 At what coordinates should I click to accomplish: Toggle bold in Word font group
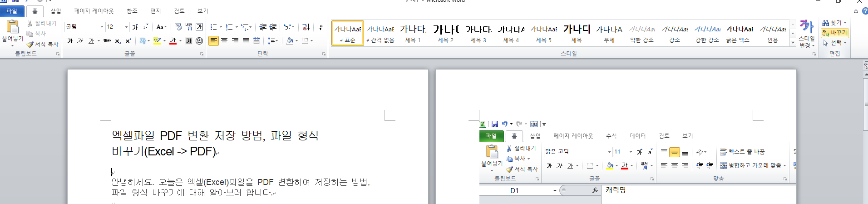tap(70, 41)
